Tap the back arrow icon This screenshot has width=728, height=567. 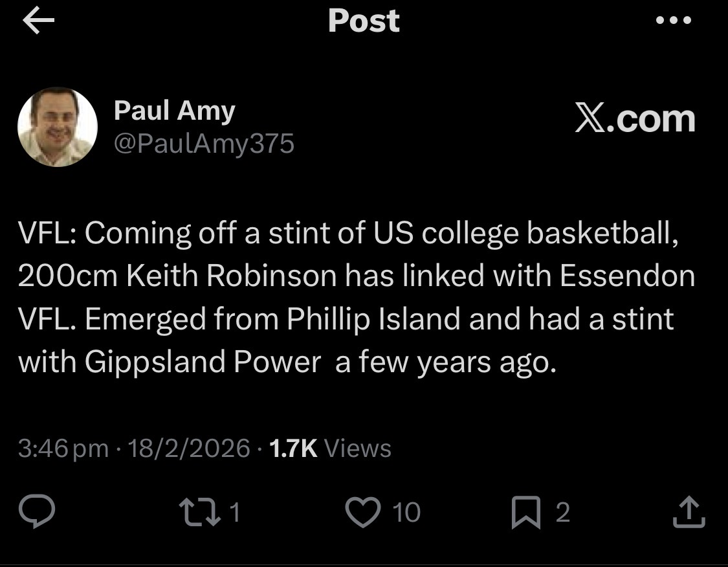(x=38, y=21)
